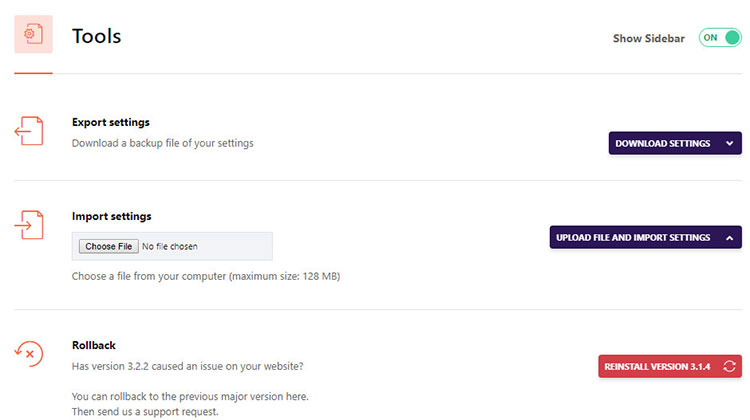Select the Tools page heading
This screenshot has width=750, height=420.
(x=96, y=36)
